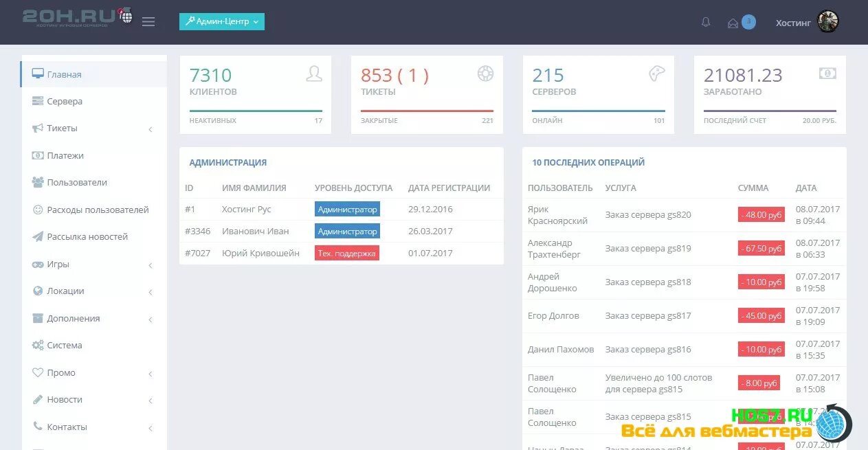Open the Хостинг account name

[x=793, y=23]
